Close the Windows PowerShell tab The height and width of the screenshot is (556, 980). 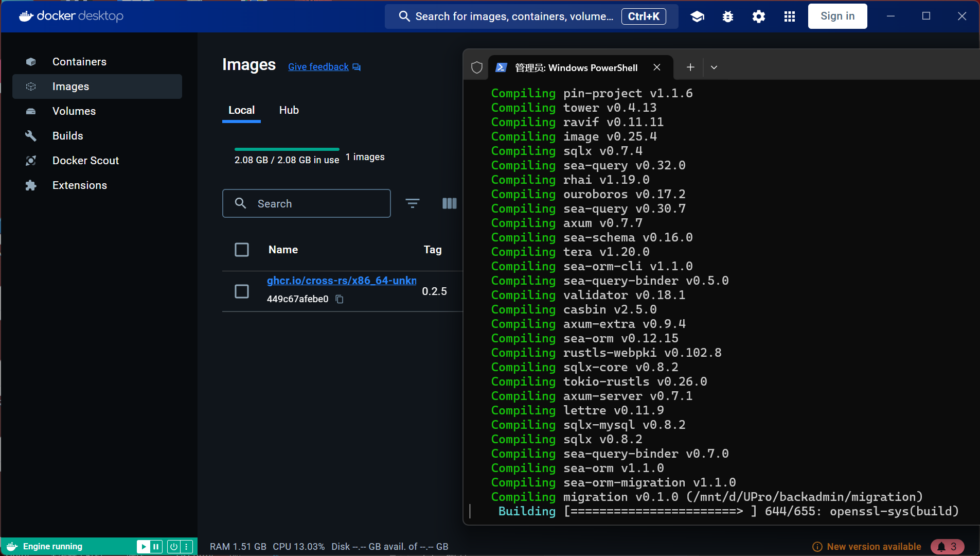[657, 67]
